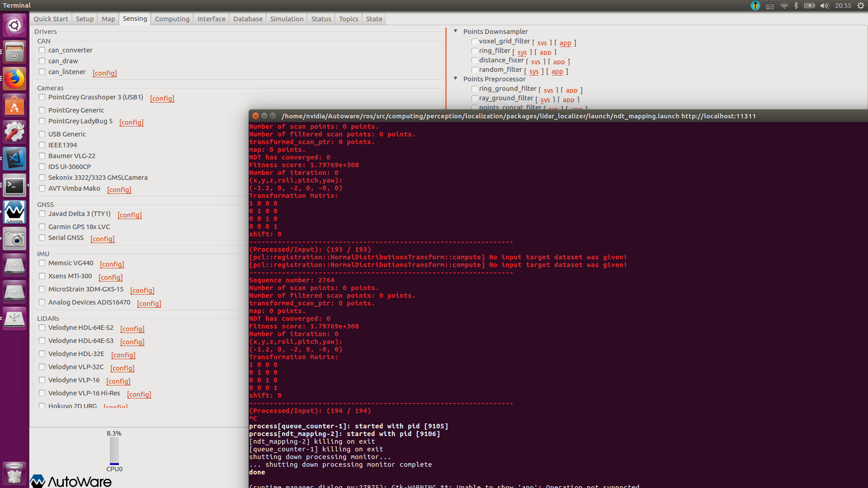Open the Autoware icon in the dock
868x488 pixels.
(14, 212)
